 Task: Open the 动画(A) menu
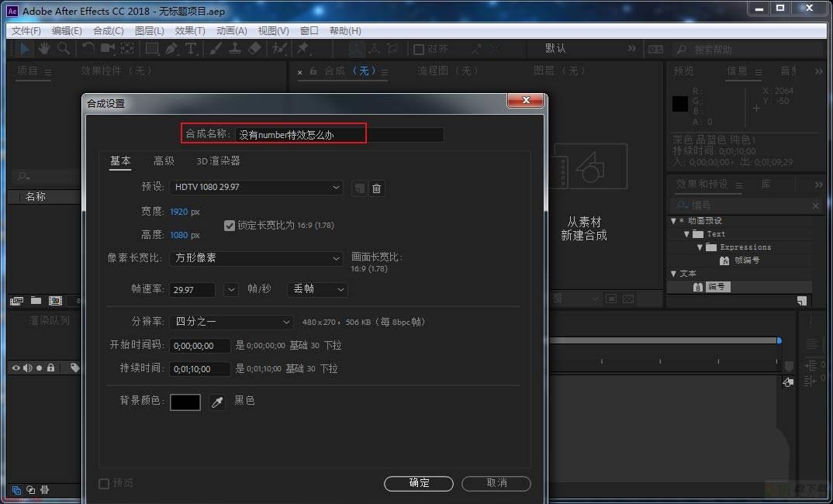tap(232, 31)
